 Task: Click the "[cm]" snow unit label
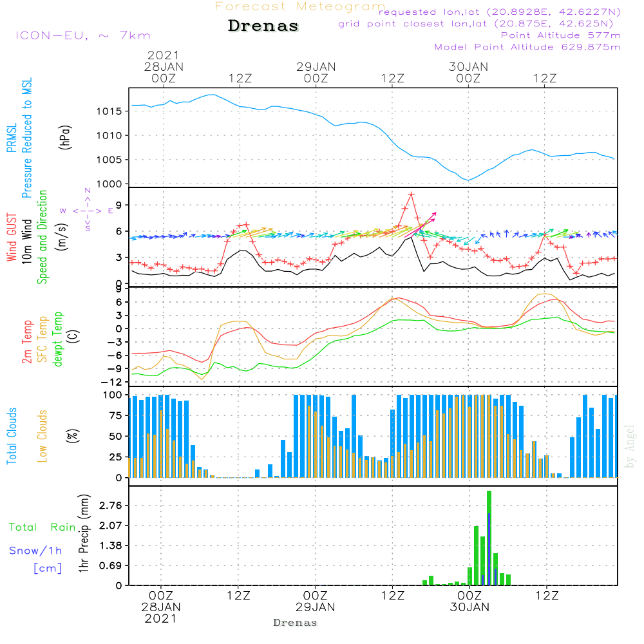tap(48, 569)
